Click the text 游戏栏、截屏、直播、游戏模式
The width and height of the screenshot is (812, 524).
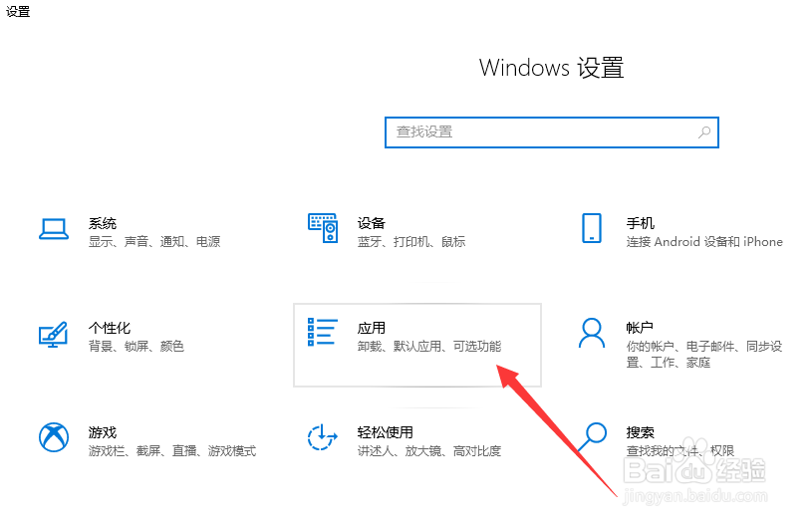pyautogui.click(x=172, y=451)
